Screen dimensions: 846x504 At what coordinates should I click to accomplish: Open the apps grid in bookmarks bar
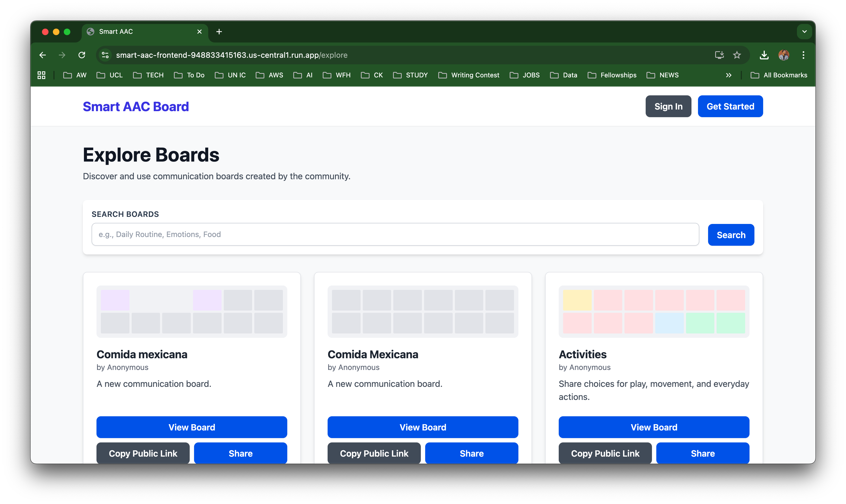pos(41,75)
